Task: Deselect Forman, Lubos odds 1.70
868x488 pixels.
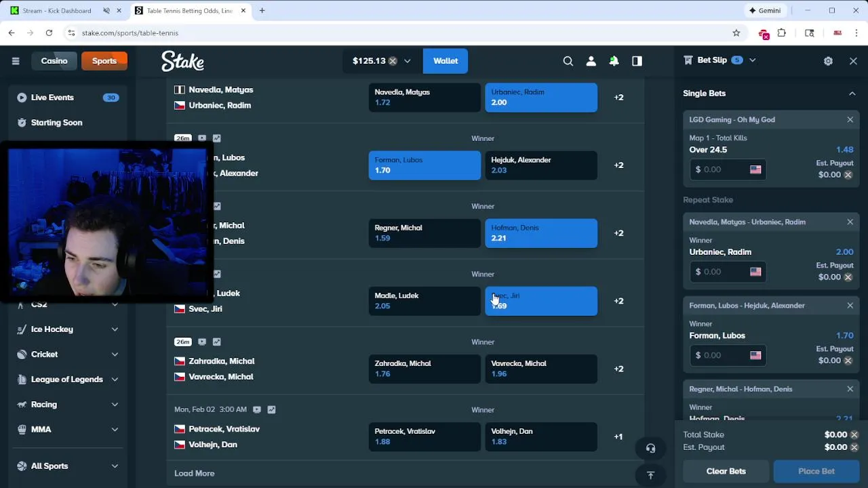Action: click(425, 165)
